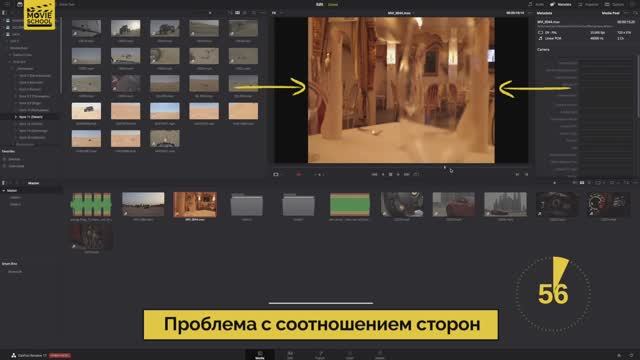
Task: Expand the selected Desert folder in the tree
Action: coord(16,117)
